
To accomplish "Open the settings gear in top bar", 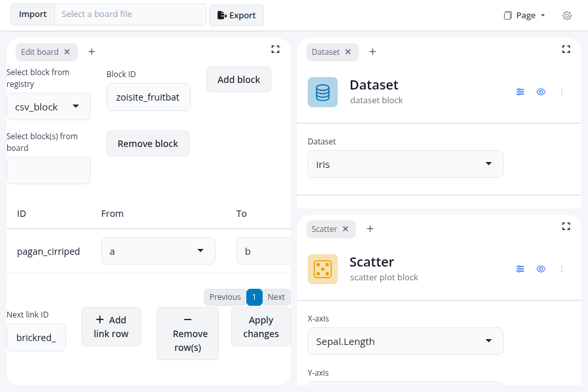I will point(567,16).
